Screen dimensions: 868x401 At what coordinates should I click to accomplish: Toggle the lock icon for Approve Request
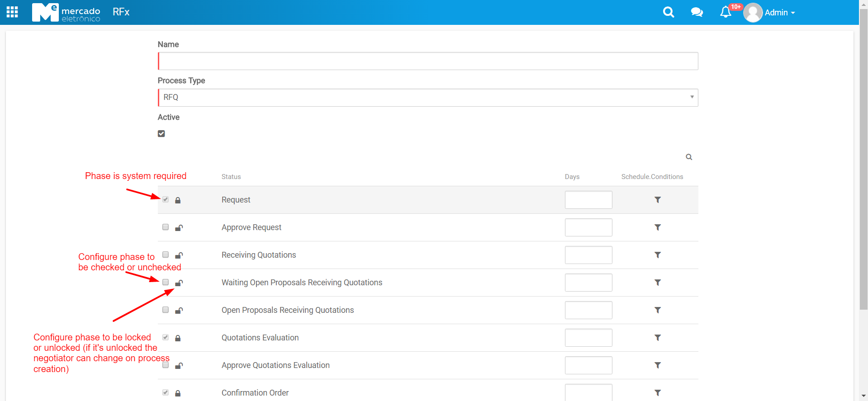(x=179, y=228)
